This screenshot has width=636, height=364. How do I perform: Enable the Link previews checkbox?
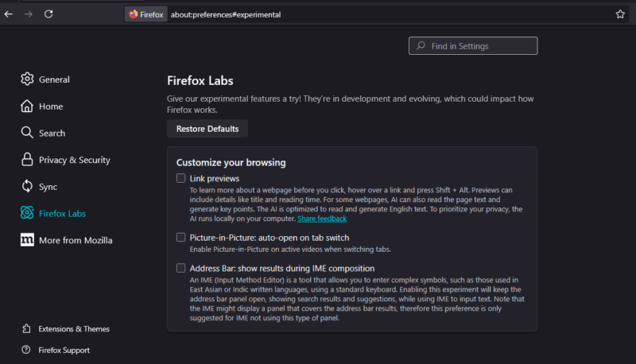pyautogui.click(x=181, y=178)
